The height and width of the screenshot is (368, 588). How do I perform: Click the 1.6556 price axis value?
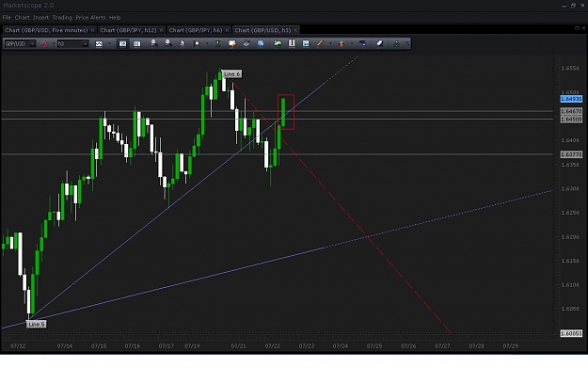570,69
